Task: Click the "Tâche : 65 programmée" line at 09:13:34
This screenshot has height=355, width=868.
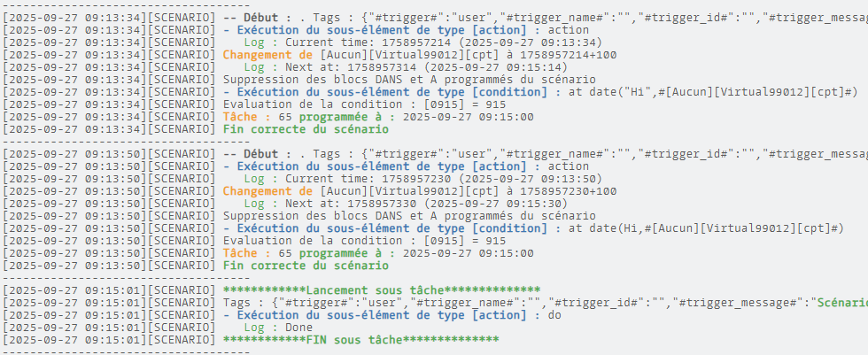Action: (x=377, y=116)
